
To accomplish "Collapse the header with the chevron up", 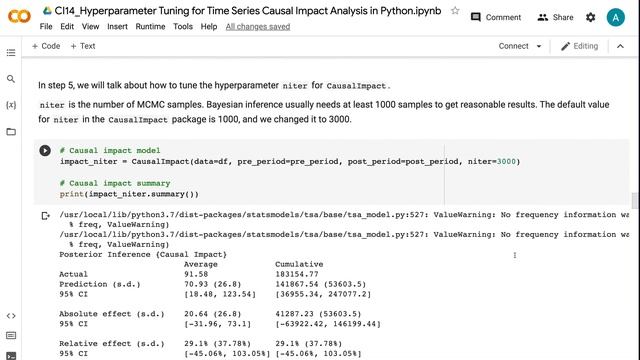I will pos(620,46).
